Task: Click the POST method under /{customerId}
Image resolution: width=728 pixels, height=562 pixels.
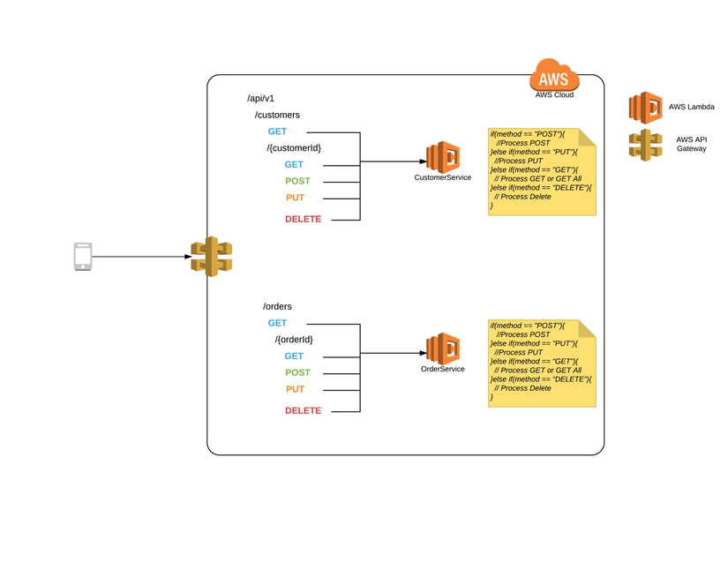Action: [297, 181]
